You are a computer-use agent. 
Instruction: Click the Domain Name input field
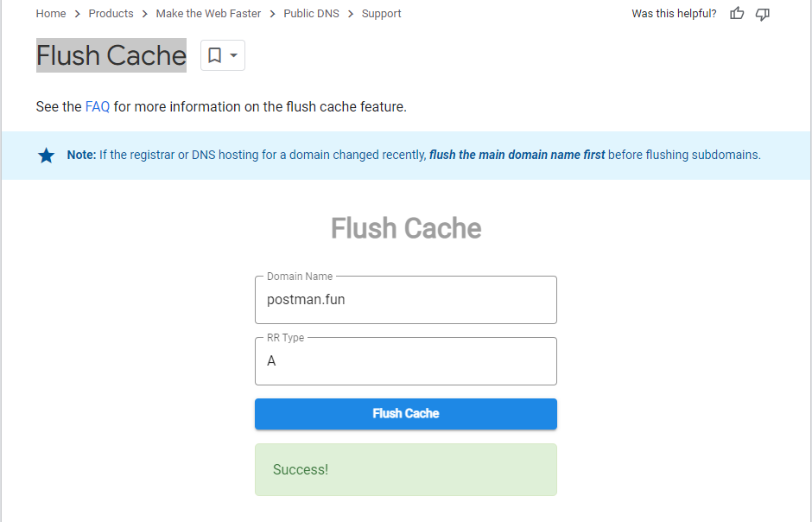point(406,300)
